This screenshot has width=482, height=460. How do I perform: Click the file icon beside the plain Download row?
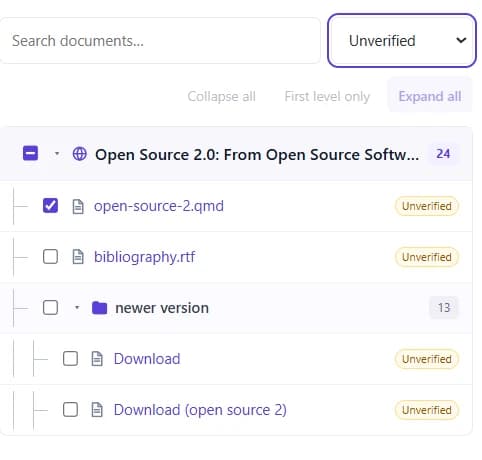(x=97, y=359)
